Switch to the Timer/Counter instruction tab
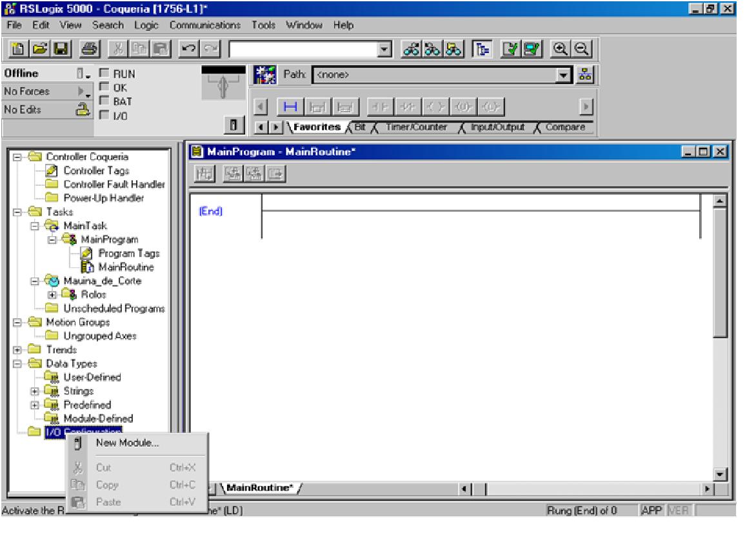 click(x=416, y=127)
